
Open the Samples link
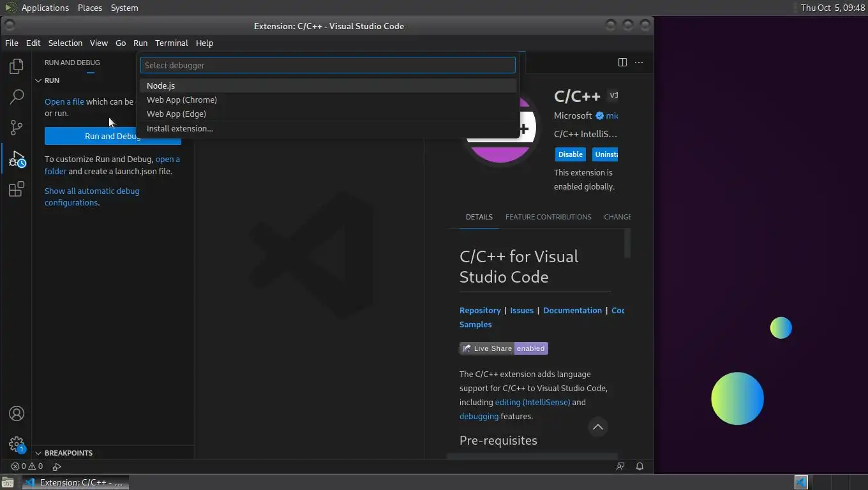pos(475,324)
